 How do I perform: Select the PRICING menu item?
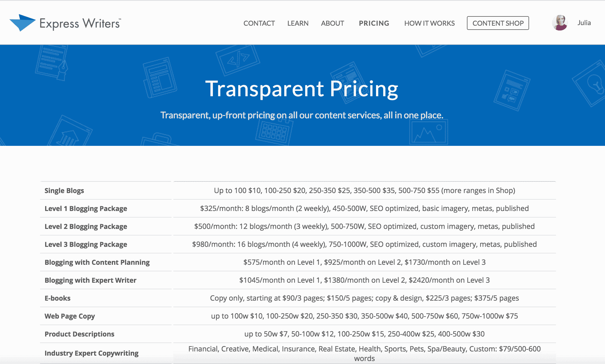point(374,23)
